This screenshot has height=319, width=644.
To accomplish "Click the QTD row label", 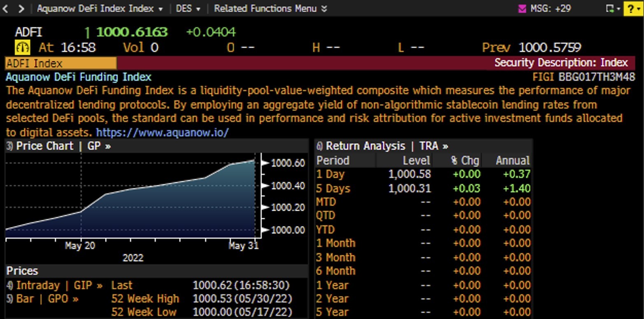I will point(325,216).
